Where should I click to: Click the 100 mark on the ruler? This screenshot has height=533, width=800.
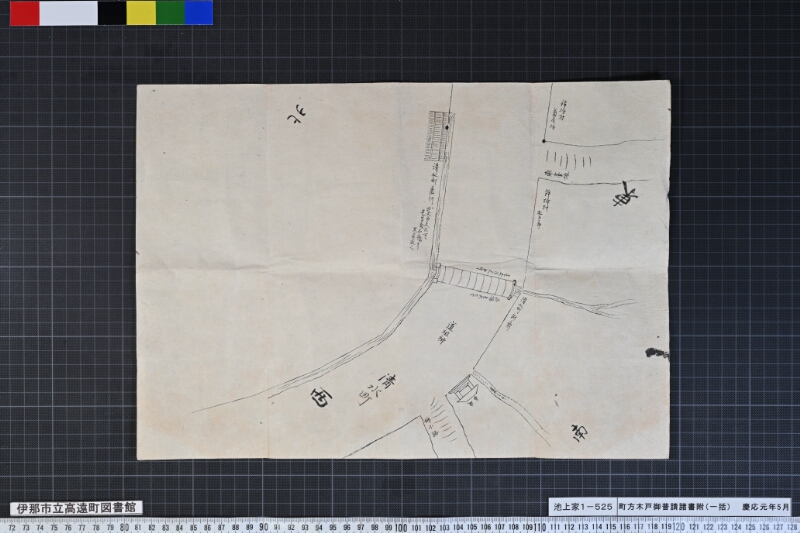click(x=402, y=527)
